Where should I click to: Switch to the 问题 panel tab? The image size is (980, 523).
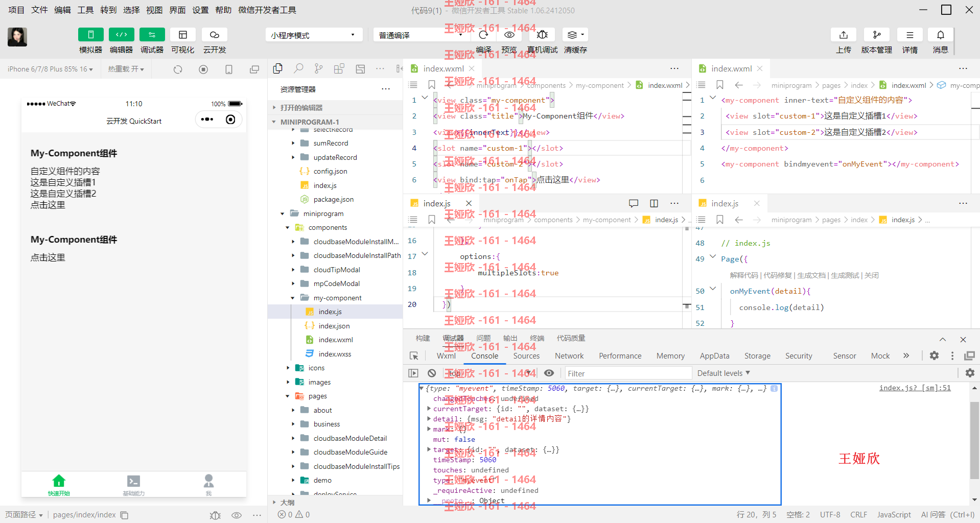pyautogui.click(x=483, y=338)
